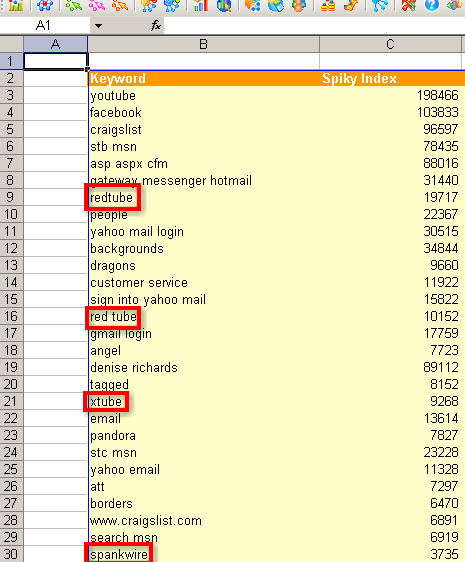Screen dimensions: 465x562
Task: Click the value 103833
Action: click(437, 112)
